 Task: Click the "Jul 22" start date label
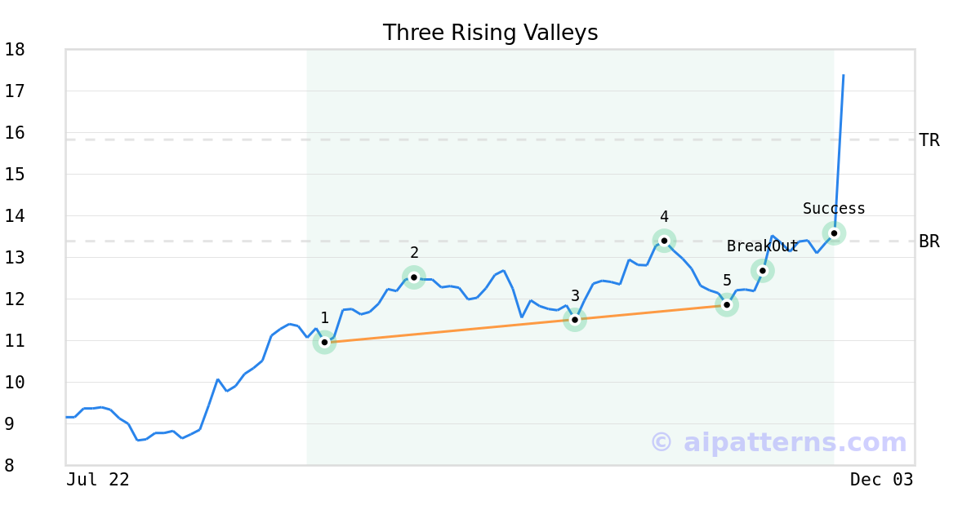click(98, 480)
